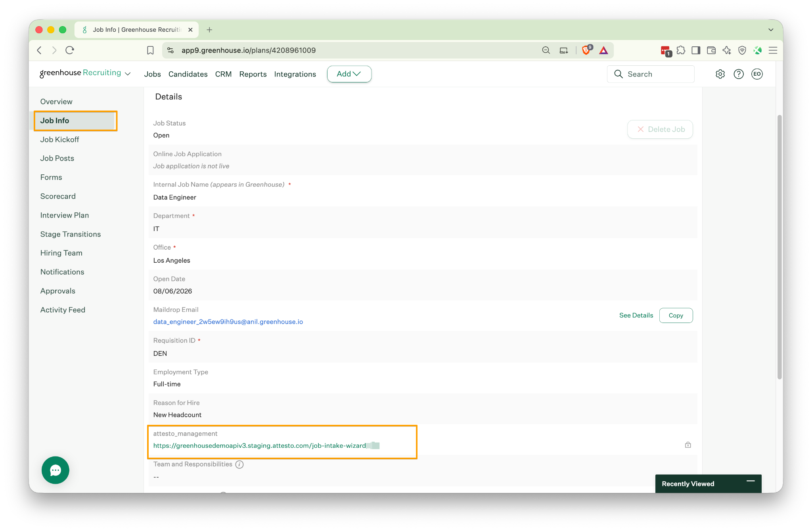This screenshot has width=812, height=531.
Task: Open the EO user profile avatar
Action: (x=757, y=74)
